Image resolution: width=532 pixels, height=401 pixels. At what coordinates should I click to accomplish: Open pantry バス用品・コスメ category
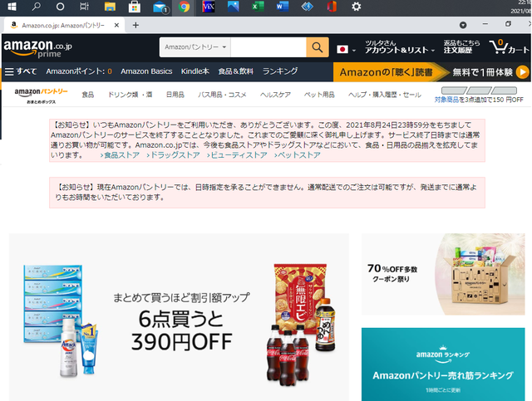coord(222,95)
